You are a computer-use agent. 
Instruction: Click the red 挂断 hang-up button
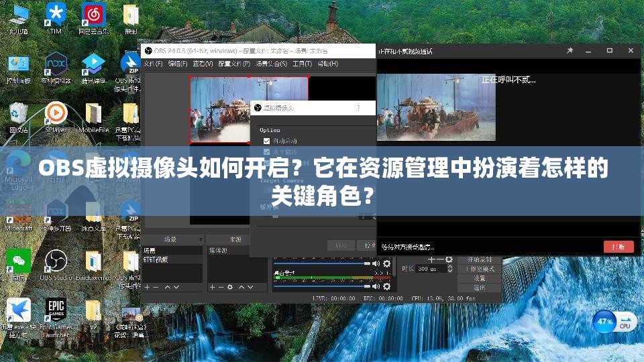(x=619, y=247)
